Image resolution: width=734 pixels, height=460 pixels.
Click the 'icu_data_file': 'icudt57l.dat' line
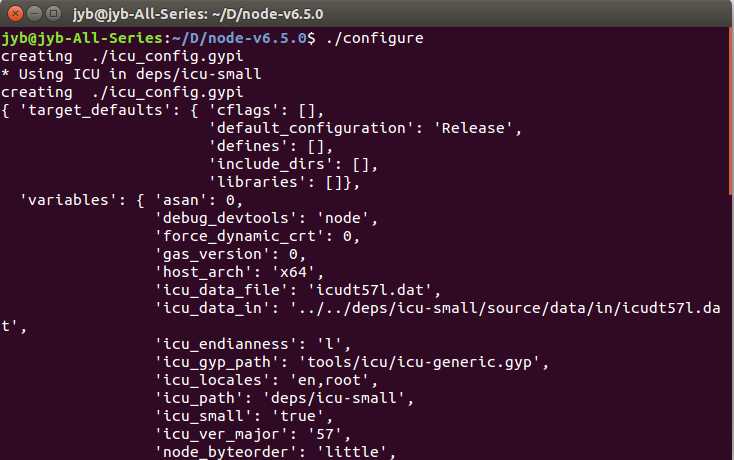[x=298, y=290]
